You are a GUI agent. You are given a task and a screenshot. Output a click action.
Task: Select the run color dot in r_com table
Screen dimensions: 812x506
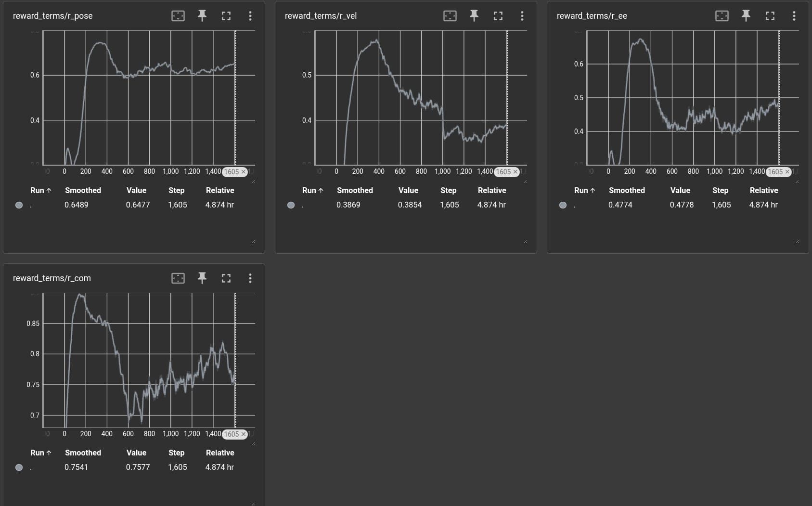point(19,467)
